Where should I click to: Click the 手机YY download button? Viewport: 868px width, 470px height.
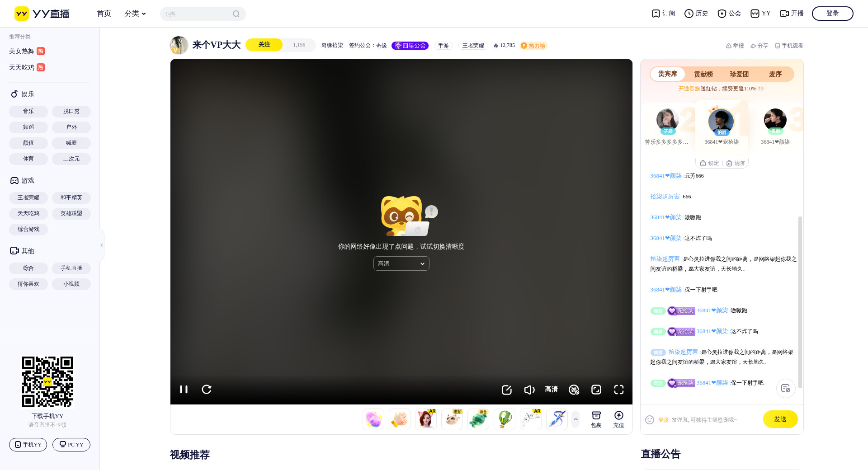click(x=28, y=445)
